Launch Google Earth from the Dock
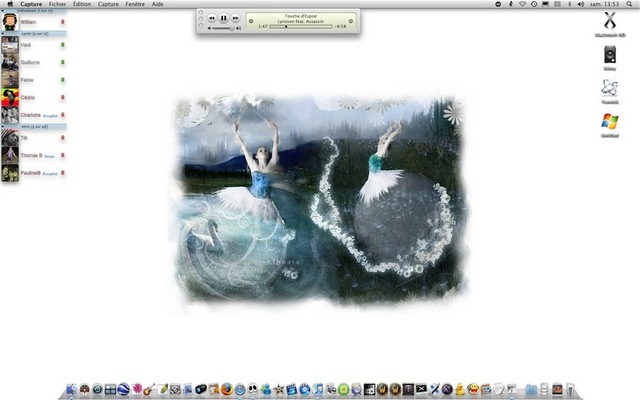The width and height of the screenshot is (640, 400). (x=124, y=389)
